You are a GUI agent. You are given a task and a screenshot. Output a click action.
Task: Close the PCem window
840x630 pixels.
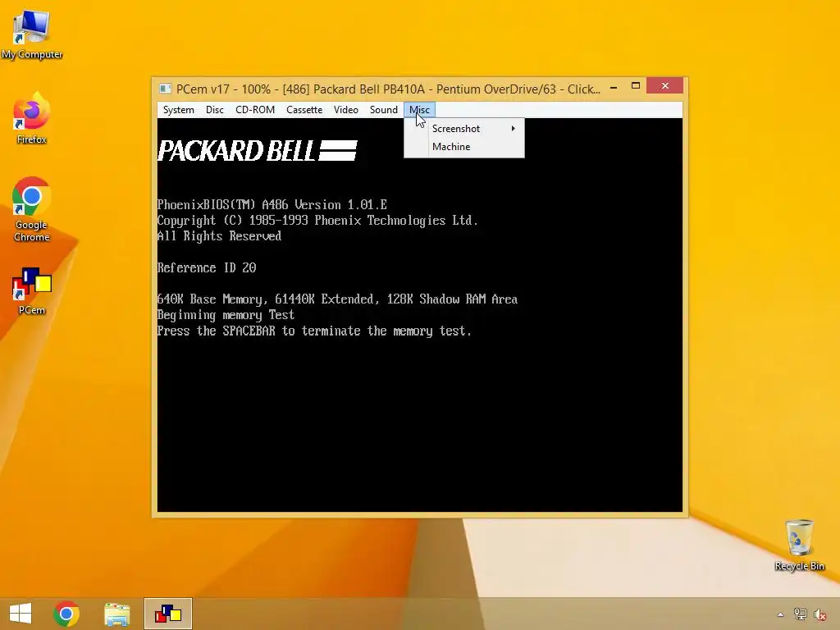[664, 85]
